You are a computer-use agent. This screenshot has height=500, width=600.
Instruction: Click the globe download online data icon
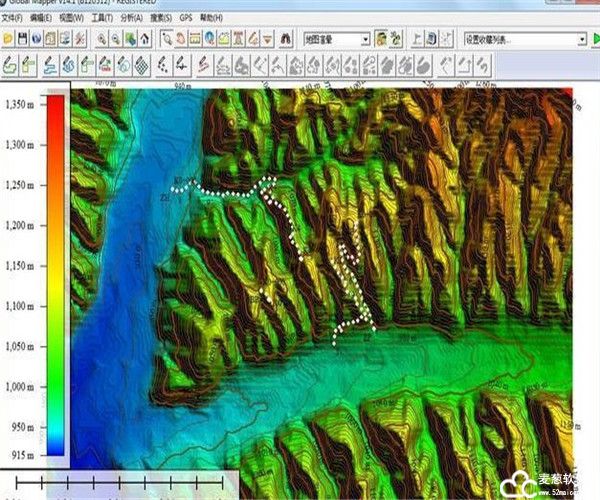pyautogui.click(x=37, y=39)
